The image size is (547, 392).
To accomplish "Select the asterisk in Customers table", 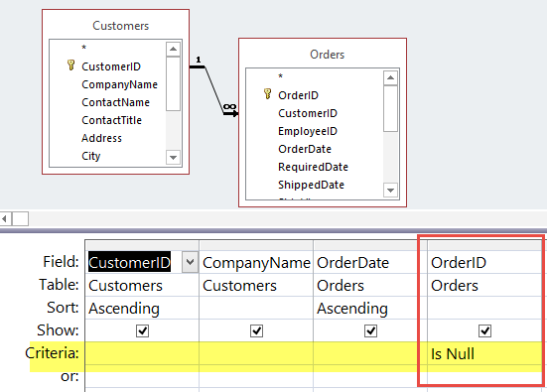I will pos(83,48).
